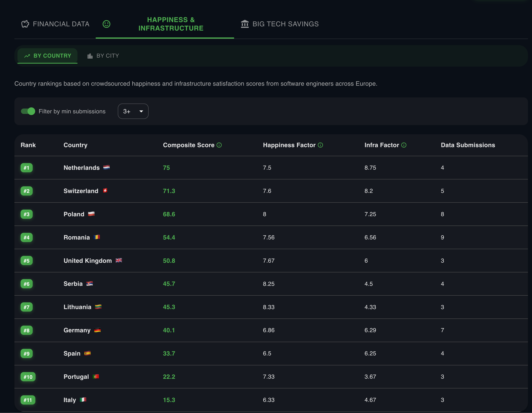Toggle the min submissions filter switch
532x413 pixels.
pos(28,111)
